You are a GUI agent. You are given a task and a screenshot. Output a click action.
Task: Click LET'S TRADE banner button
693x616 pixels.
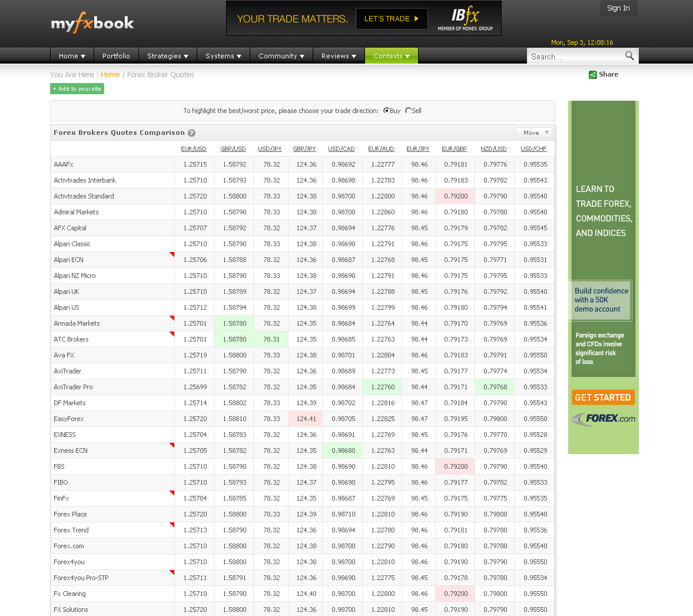[x=392, y=19]
